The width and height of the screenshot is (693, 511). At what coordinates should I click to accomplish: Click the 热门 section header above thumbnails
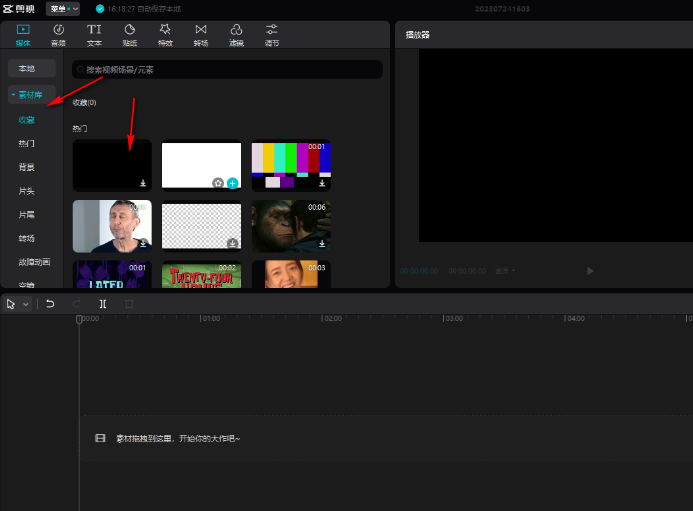pyautogui.click(x=80, y=128)
